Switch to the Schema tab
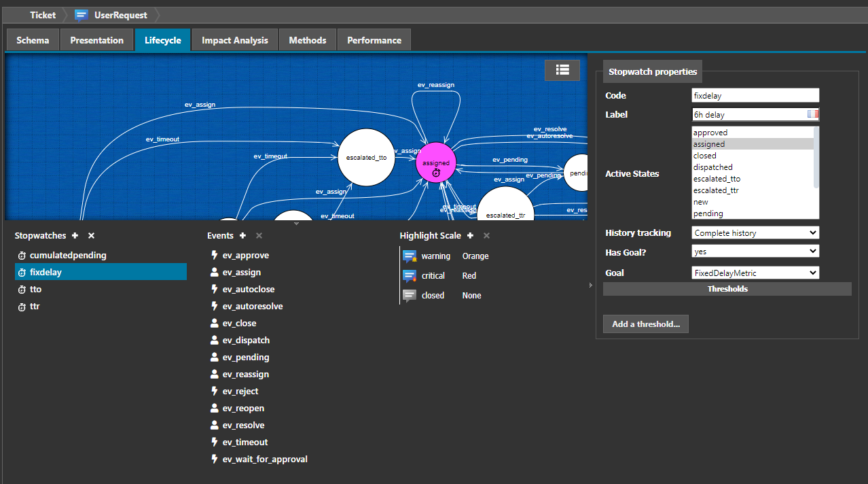Screen dimensions: 868x484 [33, 40]
